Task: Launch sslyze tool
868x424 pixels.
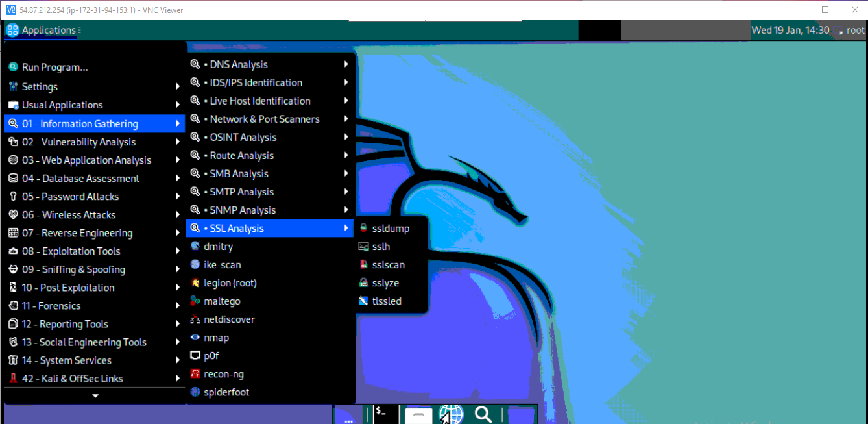Action: pos(392,283)
